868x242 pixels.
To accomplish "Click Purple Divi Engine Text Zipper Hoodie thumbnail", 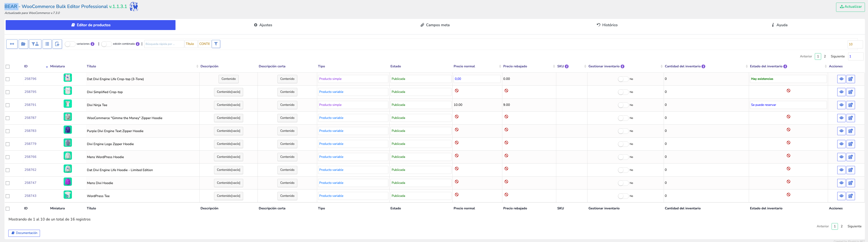I will click(x=68, y=130).
